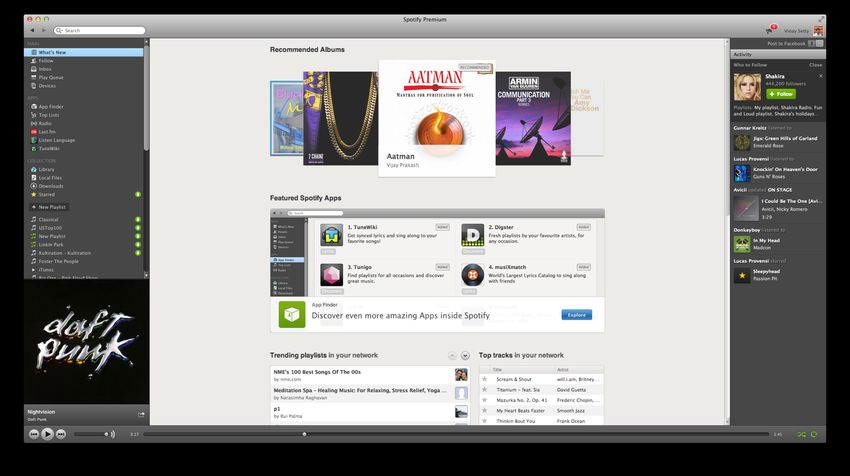Select the Aatman recommended album
This screenshot has width=850, height=476.
(437, 118)
